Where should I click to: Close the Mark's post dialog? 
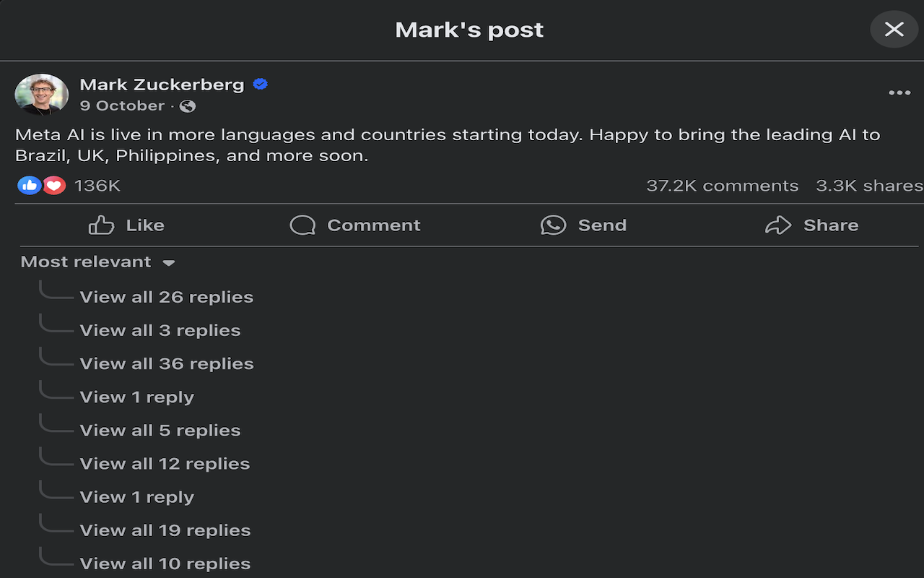894,30
